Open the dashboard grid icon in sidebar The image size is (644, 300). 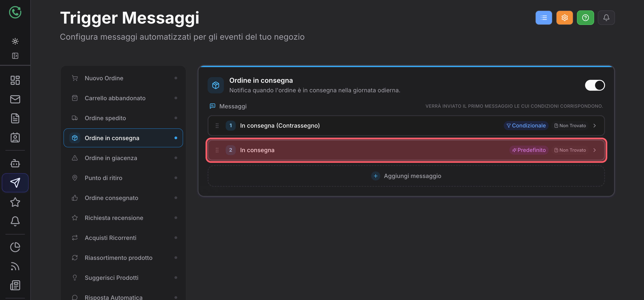pos(15,80)
